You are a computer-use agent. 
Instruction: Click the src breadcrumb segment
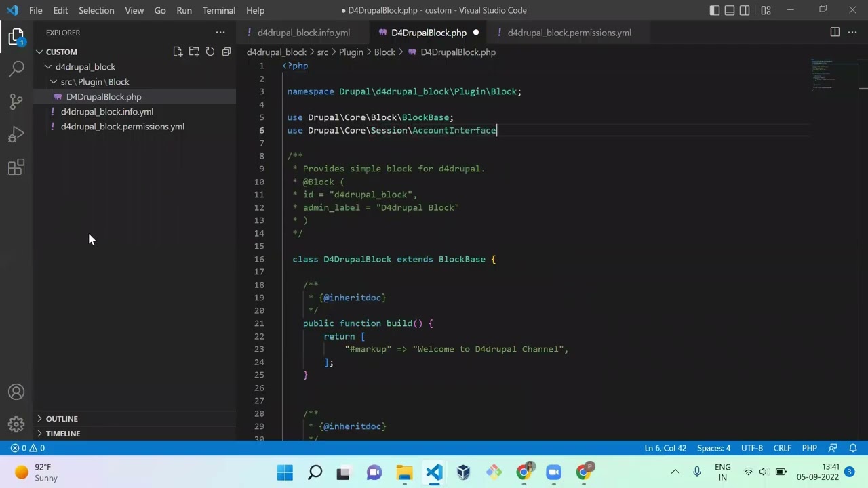323,52
